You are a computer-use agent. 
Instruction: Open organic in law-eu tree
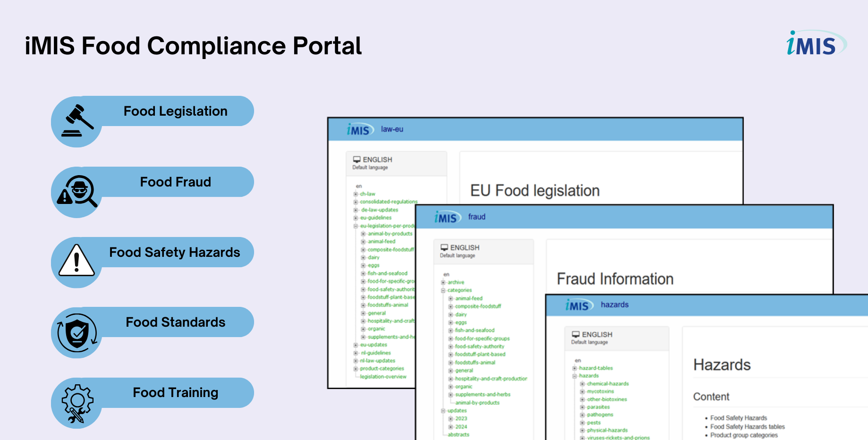point(376,329)
